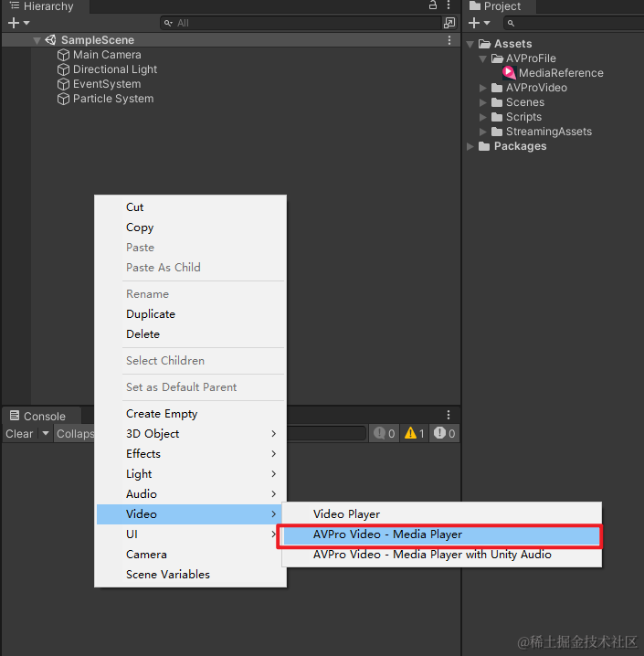The width and height of the screenshot is (644, 656).
Task: Click the Console Collapse toggle button
Action: coord(74,434)
